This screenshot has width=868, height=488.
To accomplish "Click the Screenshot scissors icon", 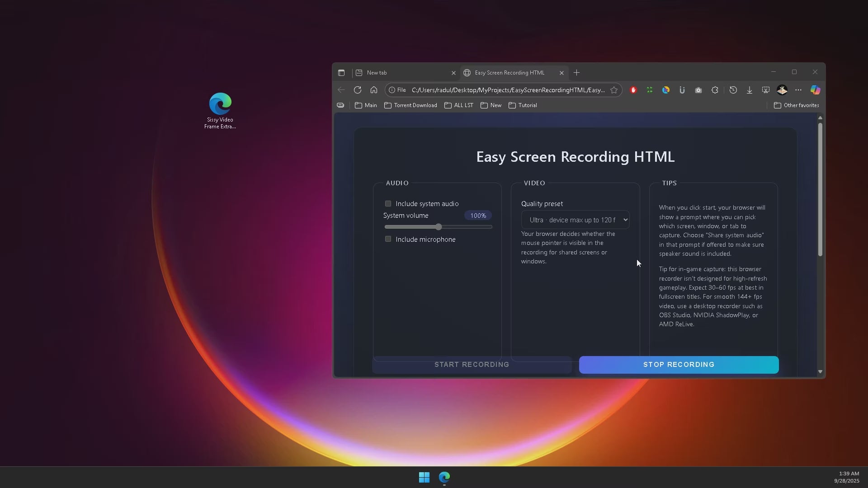I will tap(766, 90).
